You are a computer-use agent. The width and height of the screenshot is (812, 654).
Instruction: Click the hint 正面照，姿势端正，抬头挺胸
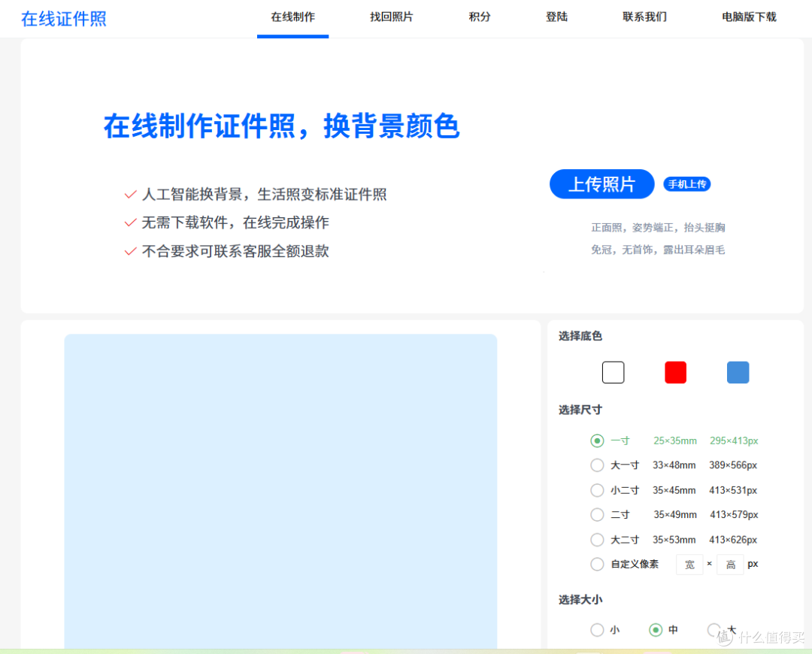pos(658,227)
